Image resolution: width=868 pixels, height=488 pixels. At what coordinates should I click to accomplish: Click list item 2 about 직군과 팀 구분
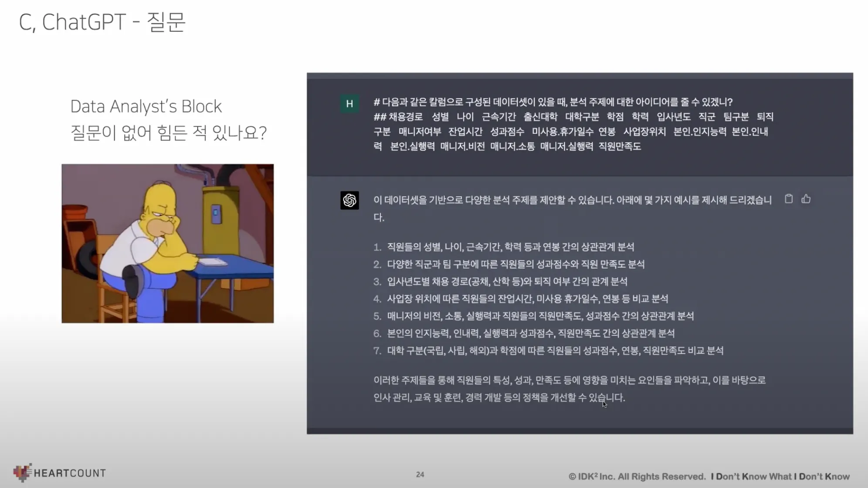click(515, 264)
